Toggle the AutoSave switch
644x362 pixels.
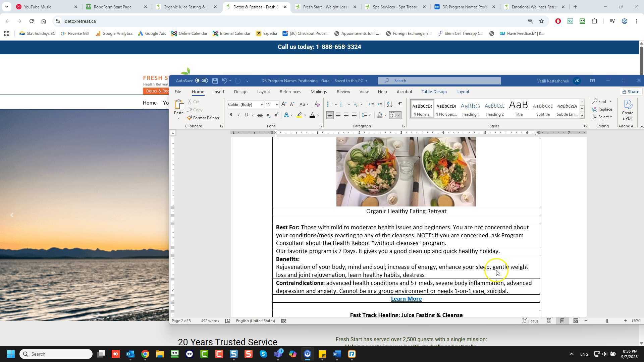(202, 81)
